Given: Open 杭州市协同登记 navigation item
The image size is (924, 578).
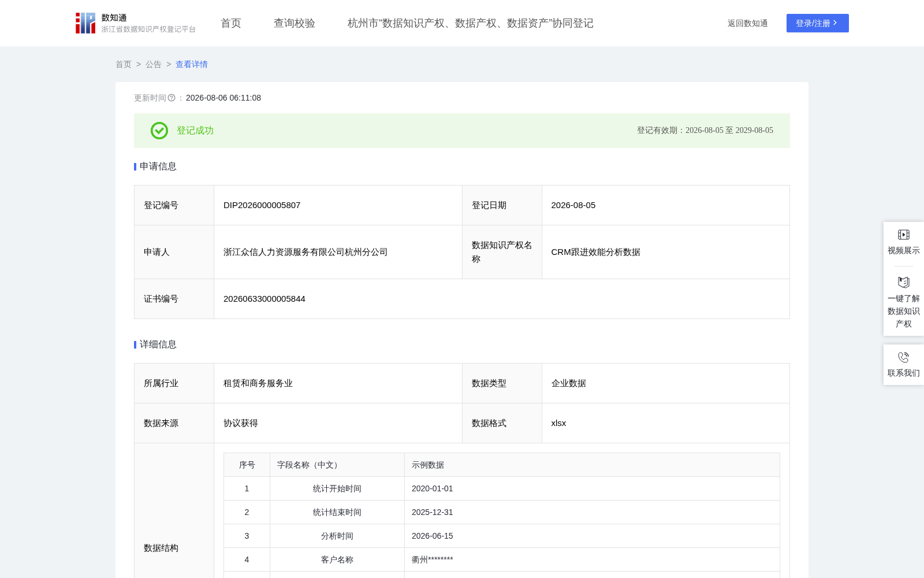Looking at the screenshot, I should 471,23.
